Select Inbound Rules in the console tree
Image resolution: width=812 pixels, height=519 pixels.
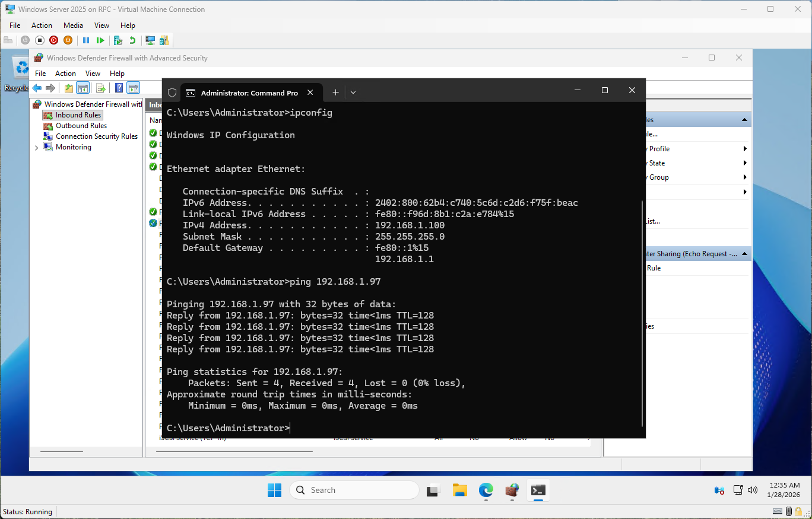pos(77,114)
